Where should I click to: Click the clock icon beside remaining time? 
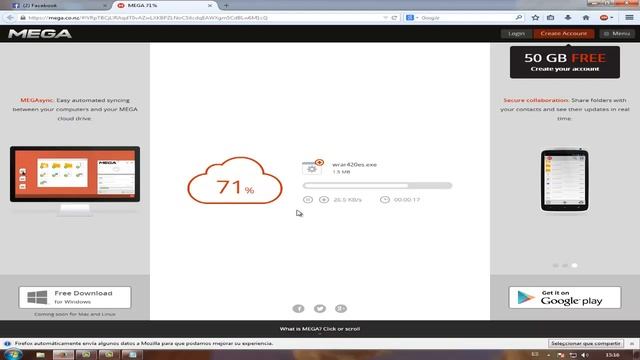[x=384, y=200]
